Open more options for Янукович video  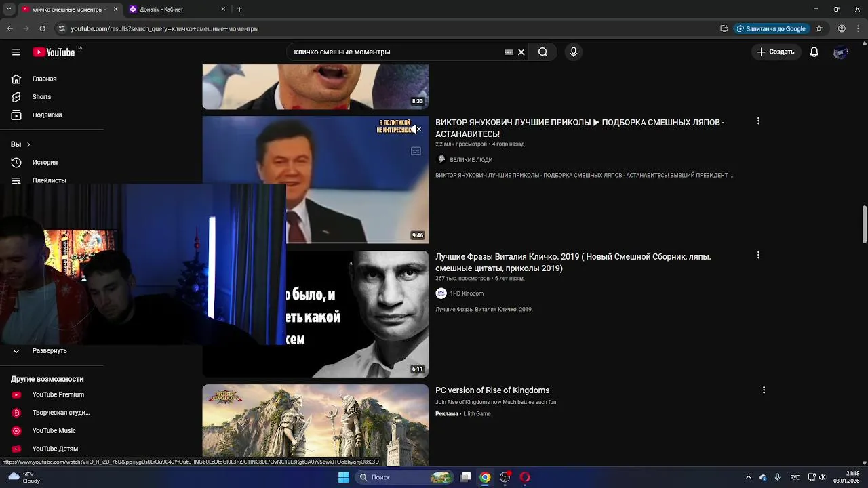pyautogui.click(x=758, y=121)
